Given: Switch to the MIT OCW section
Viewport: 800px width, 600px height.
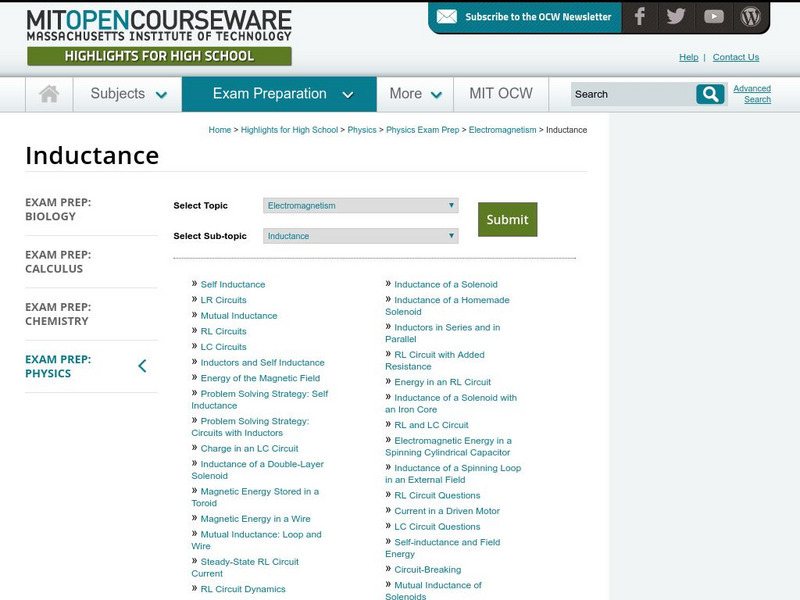Looking at the screenshot, I should (501, 93).
